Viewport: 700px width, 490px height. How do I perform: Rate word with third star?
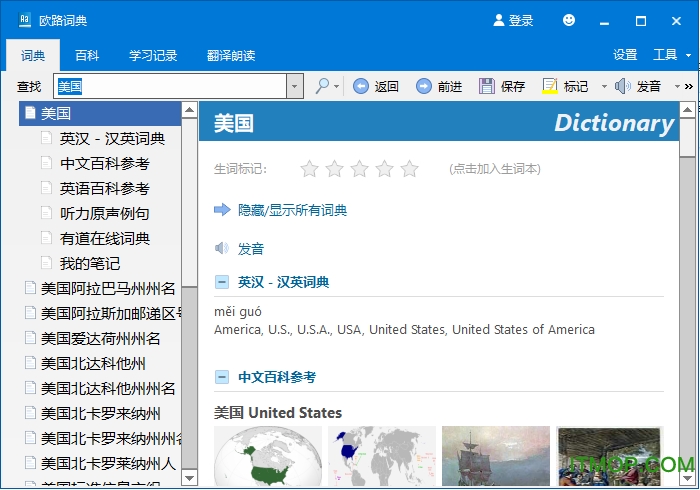pos(359,169)
